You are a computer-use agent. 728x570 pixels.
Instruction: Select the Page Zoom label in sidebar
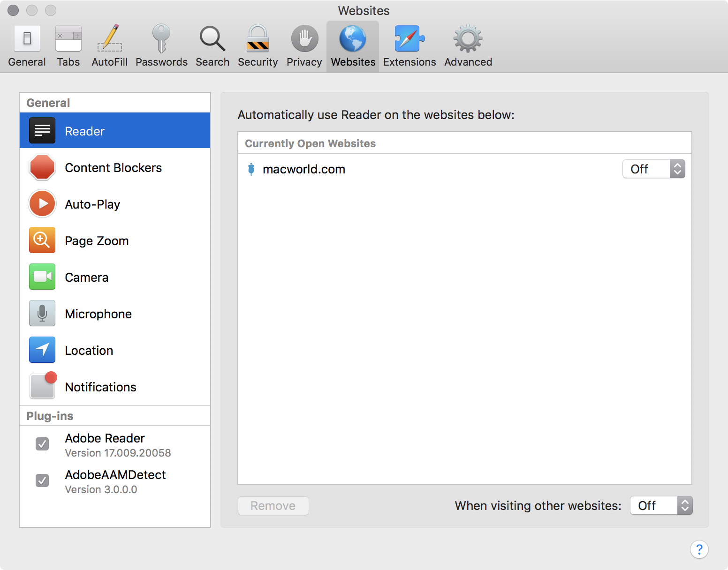tap(97, 241)
